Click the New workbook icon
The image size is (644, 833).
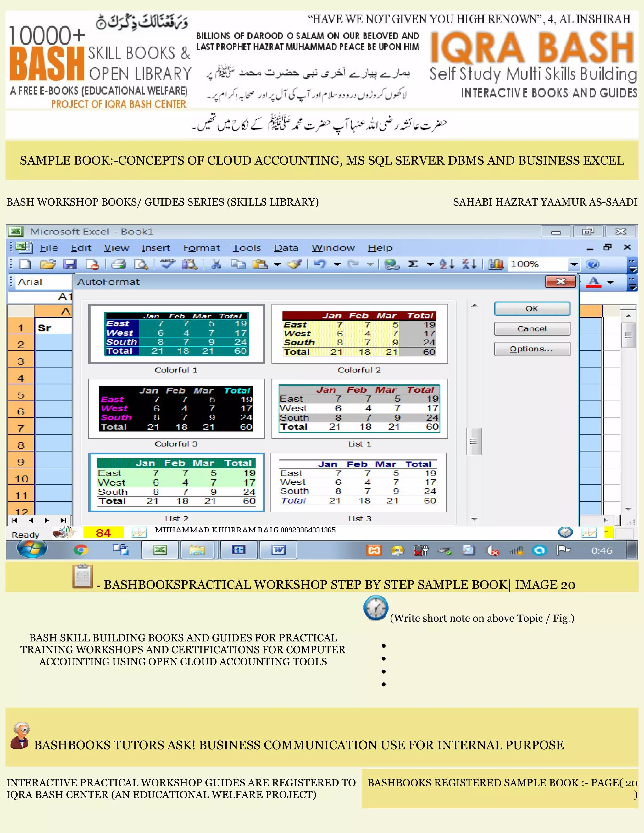pyautogui.click(x=25, y=264)
